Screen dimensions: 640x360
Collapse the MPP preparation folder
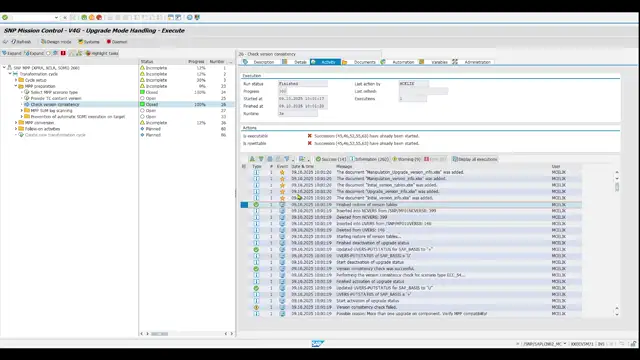[x=16, y=86]
